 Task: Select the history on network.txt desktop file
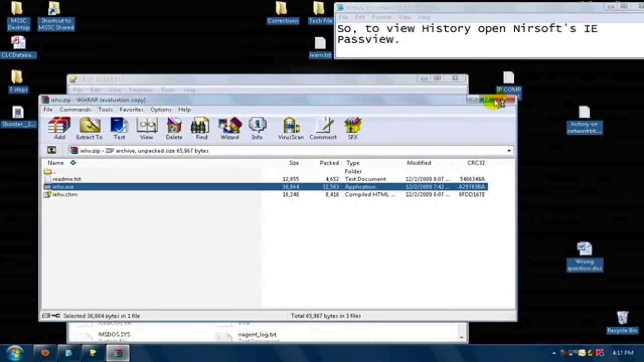point(584,120)
